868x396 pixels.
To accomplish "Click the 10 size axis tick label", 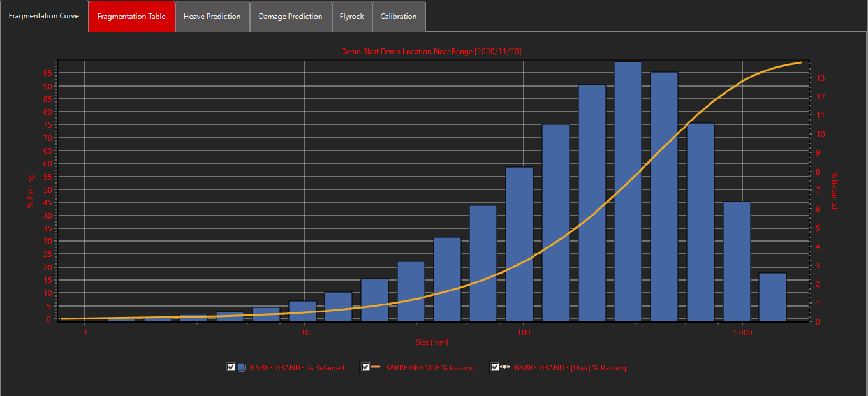I will pyautogui.click(x=304, y=333).
